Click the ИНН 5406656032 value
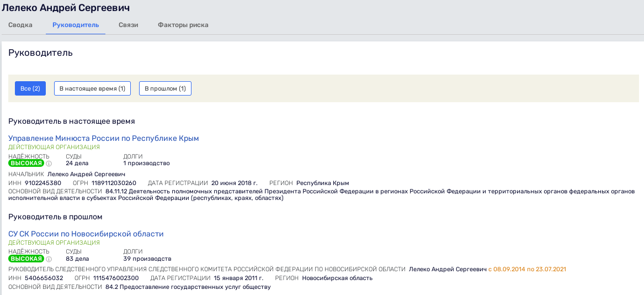The width and height of the screenshot is (644, 295). [x=44, y=278]
